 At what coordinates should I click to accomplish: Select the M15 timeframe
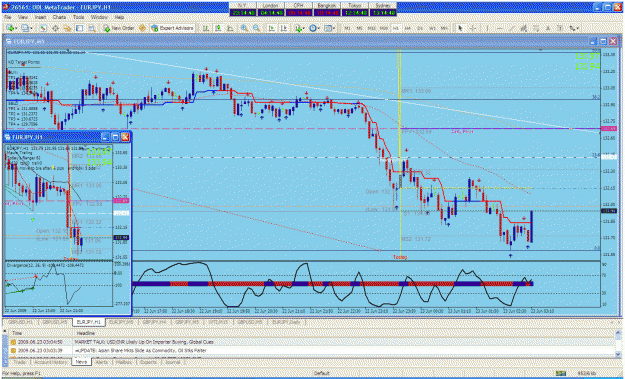click(x=371, y=28)
